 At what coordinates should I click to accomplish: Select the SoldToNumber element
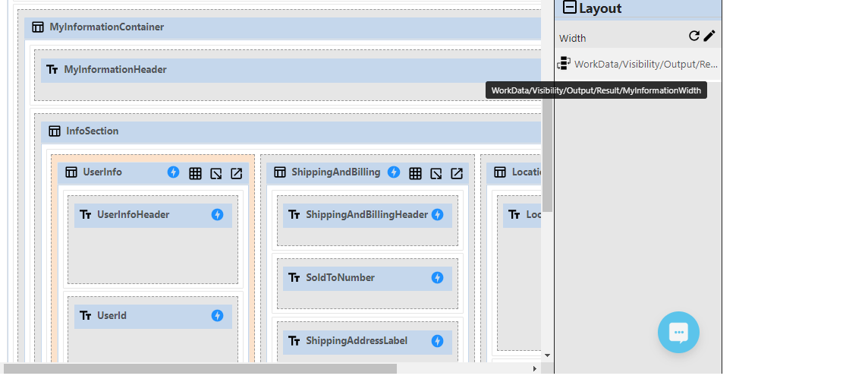pyautogui.click(x=367, y=278)
